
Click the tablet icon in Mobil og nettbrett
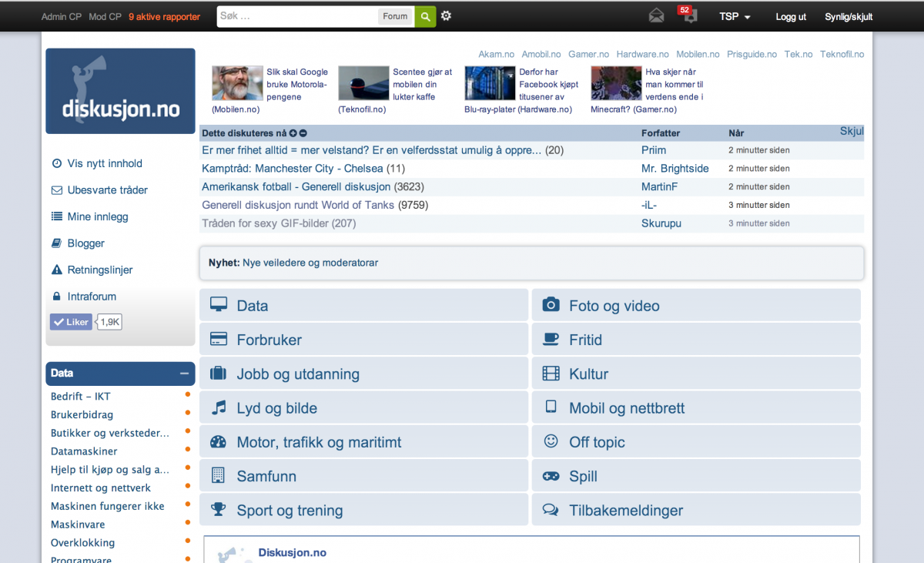click(551, 407)
